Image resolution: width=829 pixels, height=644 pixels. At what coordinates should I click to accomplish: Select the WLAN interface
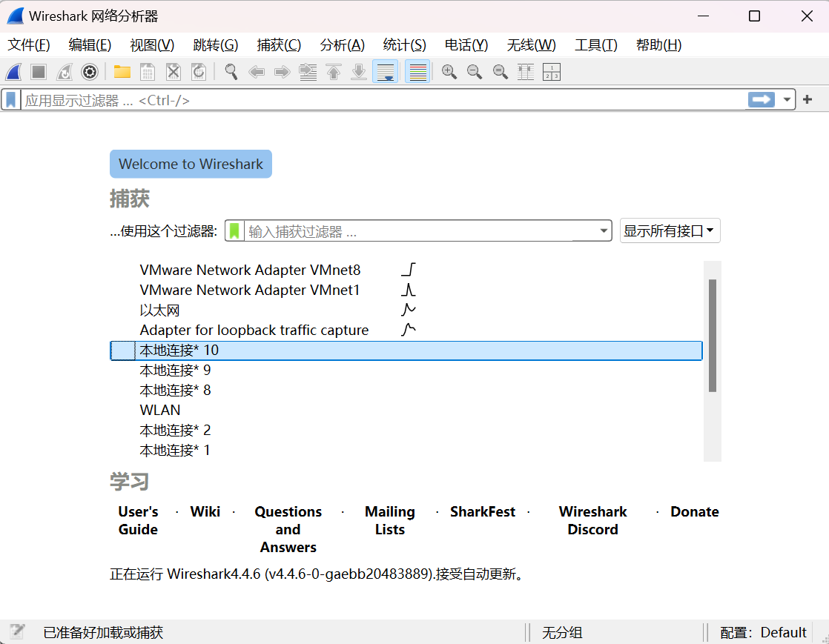[406, 411]
